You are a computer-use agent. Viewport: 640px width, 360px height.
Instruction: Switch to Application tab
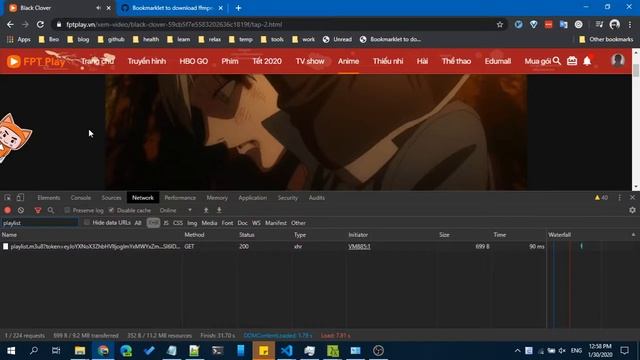tap(253, 198)
